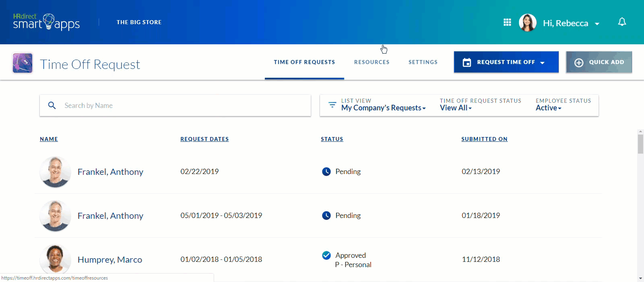Sort by the NAME column header
This screenshot has width=644, height=282.
[x=49, y=139]
